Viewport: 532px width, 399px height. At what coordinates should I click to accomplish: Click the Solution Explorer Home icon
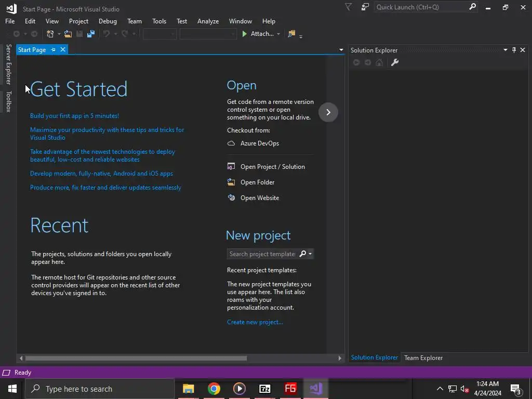pos(379,62)
